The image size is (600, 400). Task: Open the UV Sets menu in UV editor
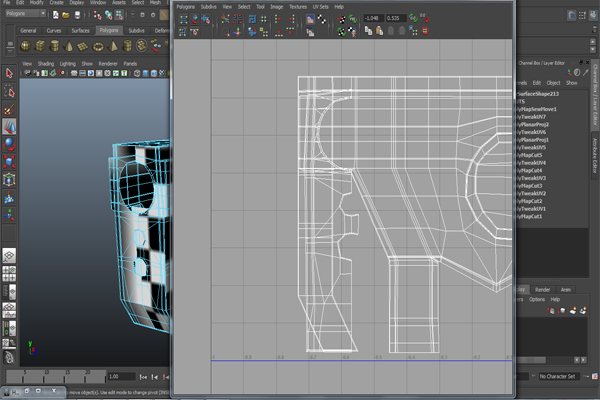[x=321, y=7]
